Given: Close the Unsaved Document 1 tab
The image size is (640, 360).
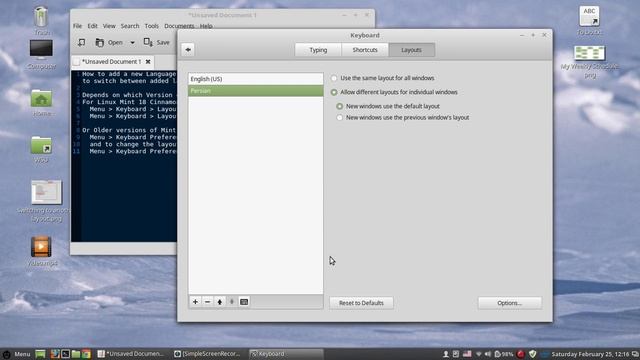Looking at the screenshot, I should point(148,62).
